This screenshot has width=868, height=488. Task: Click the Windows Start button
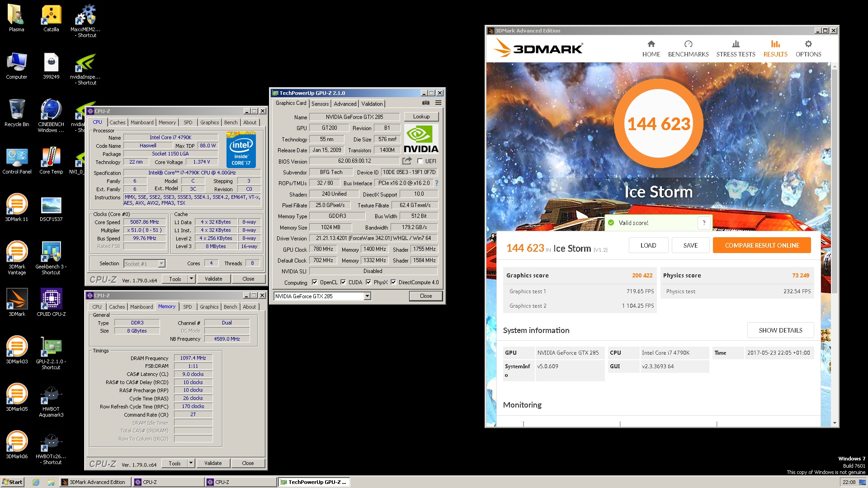[12, 482]
